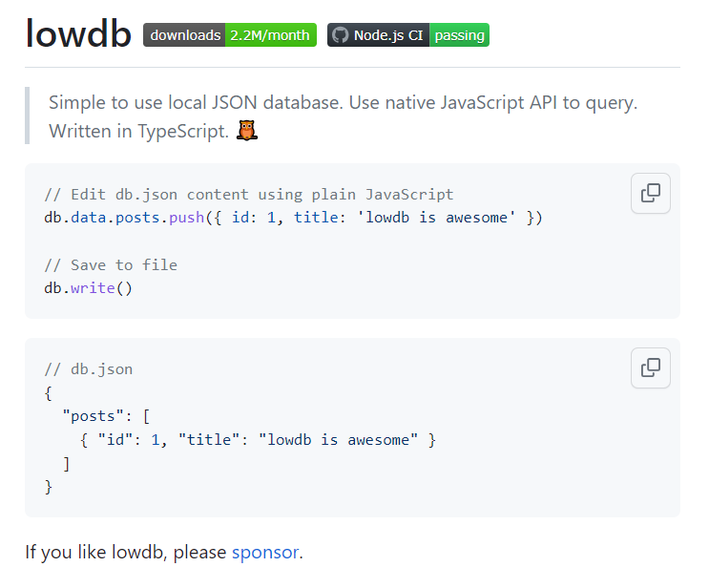Screen dimensions: 709x588
Task: Click the '// db.json' comment line
Action: [x=89, y=369]
